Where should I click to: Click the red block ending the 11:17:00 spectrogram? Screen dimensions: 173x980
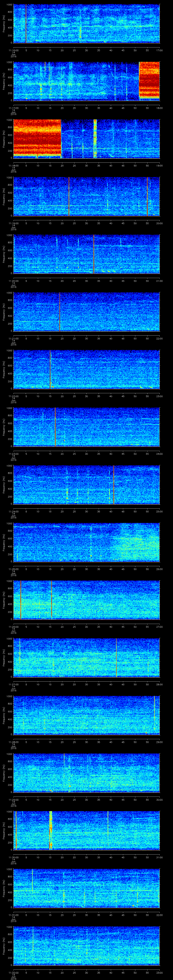click(149, 80)
